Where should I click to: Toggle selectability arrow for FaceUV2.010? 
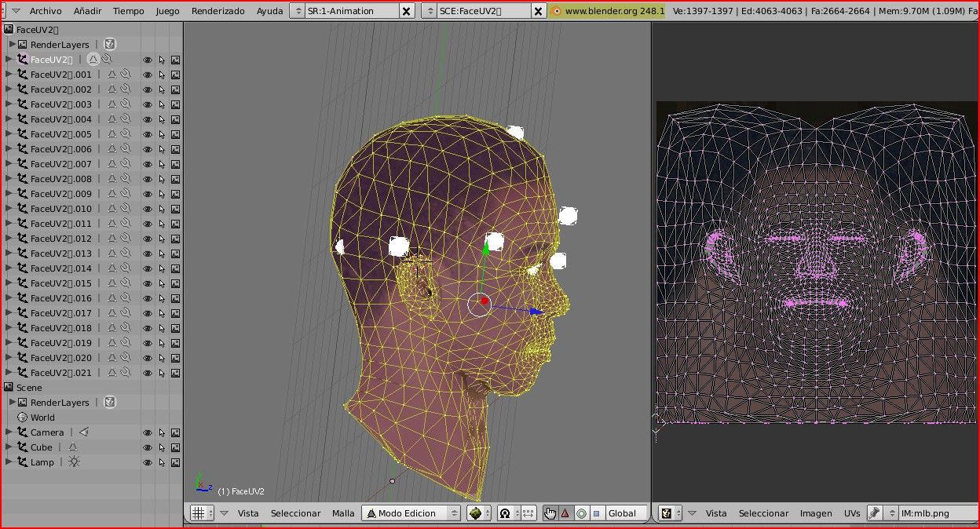[x=162, y=209]
